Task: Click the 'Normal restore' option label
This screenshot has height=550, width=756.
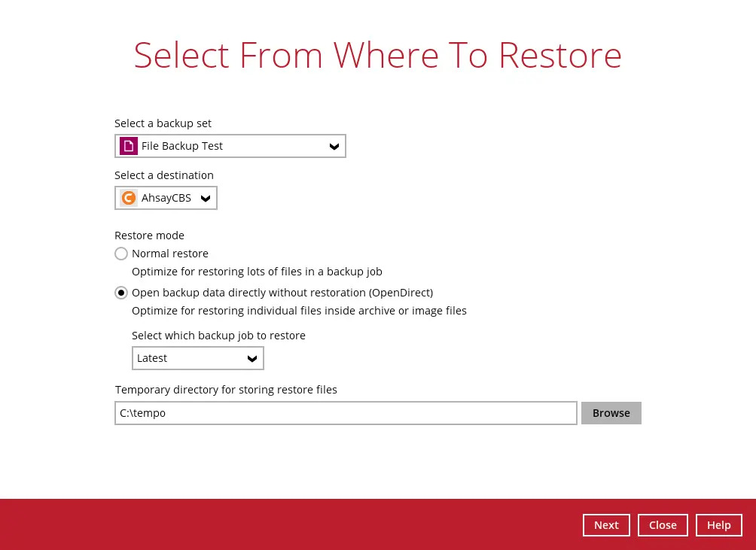Action: click(x=170, y=254)
